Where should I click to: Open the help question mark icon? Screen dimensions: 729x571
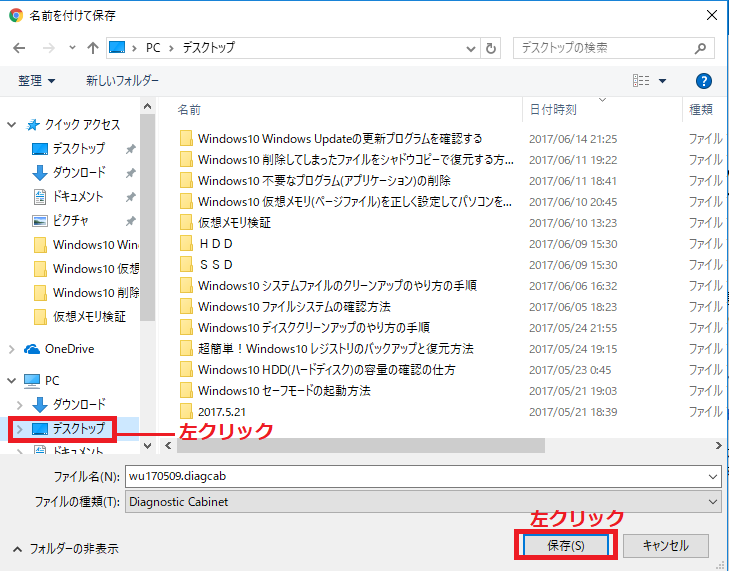click(703, 80)
